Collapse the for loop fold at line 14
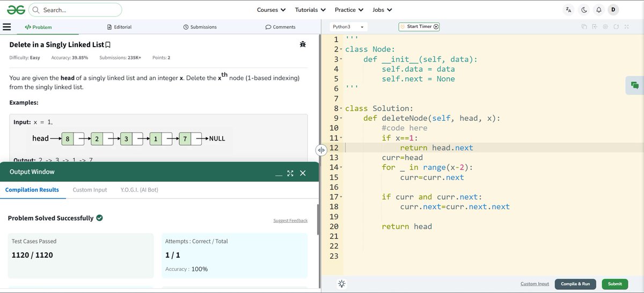644x293 pixels. [x=341, y=168]
